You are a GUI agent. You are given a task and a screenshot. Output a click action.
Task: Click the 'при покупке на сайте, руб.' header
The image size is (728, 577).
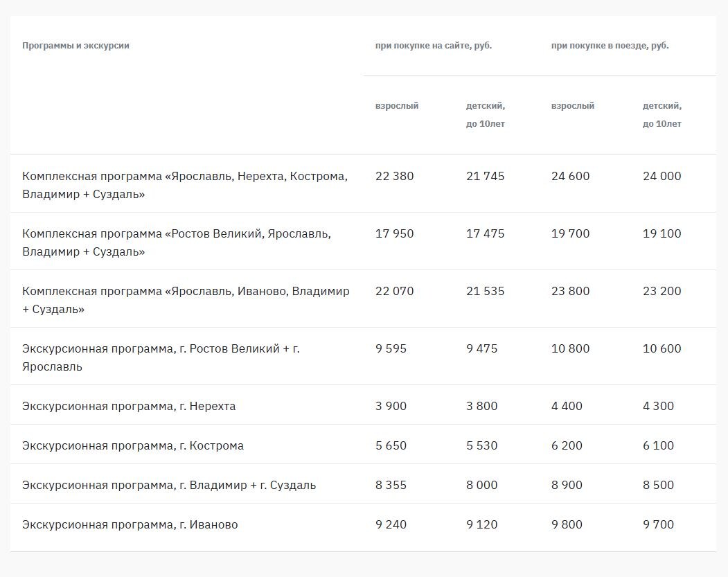click(434, 46)
